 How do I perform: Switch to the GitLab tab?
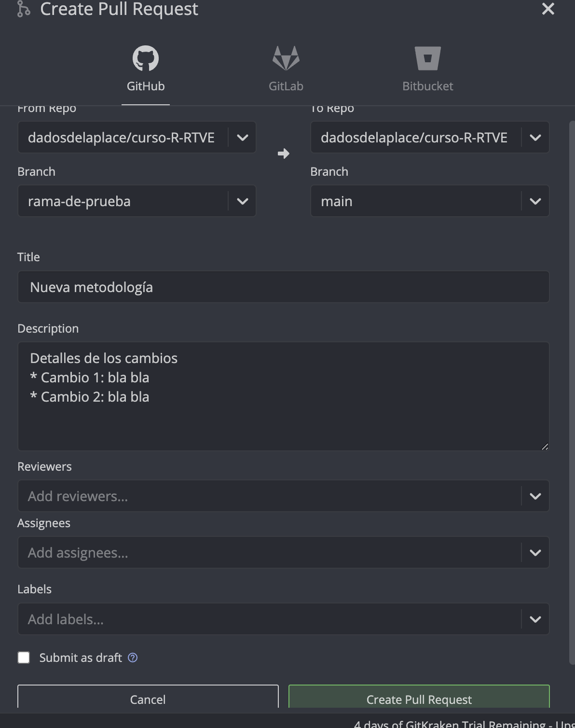(286, 86)
